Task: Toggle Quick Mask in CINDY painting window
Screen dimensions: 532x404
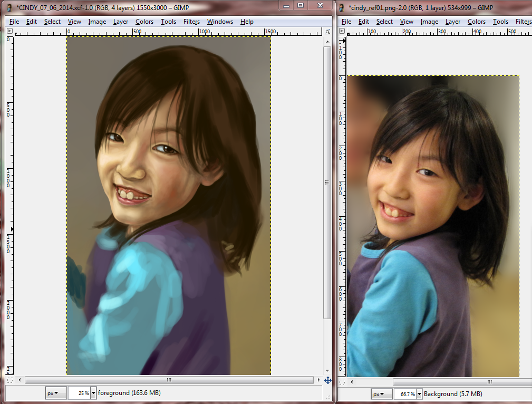Action: (x=9, y=380)
